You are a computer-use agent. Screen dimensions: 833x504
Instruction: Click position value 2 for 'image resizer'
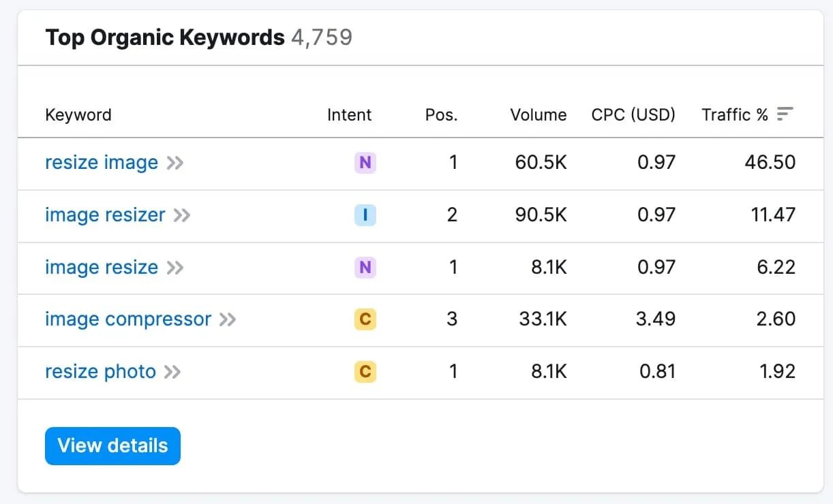(452, 215)
